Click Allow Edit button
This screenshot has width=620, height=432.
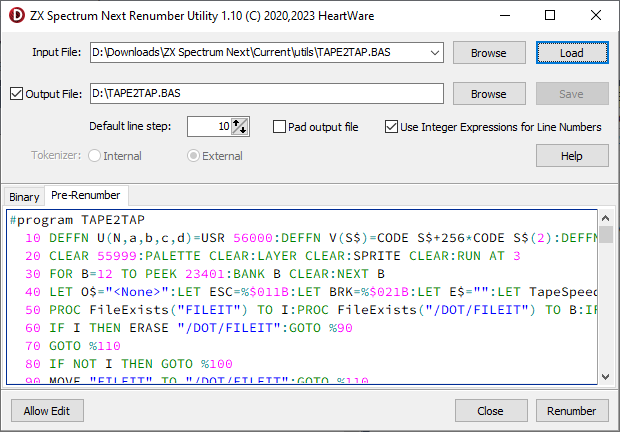pyautogui.click(x=47, y=411)
